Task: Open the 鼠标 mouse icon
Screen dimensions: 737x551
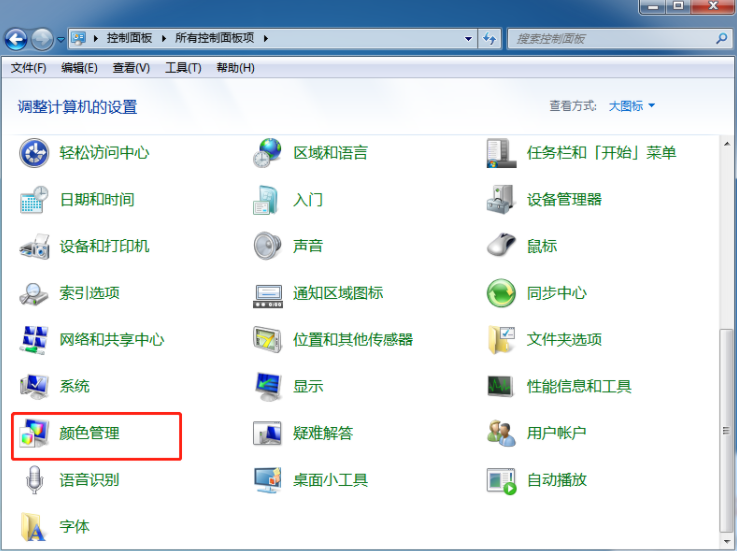Action: coord(501,246)
